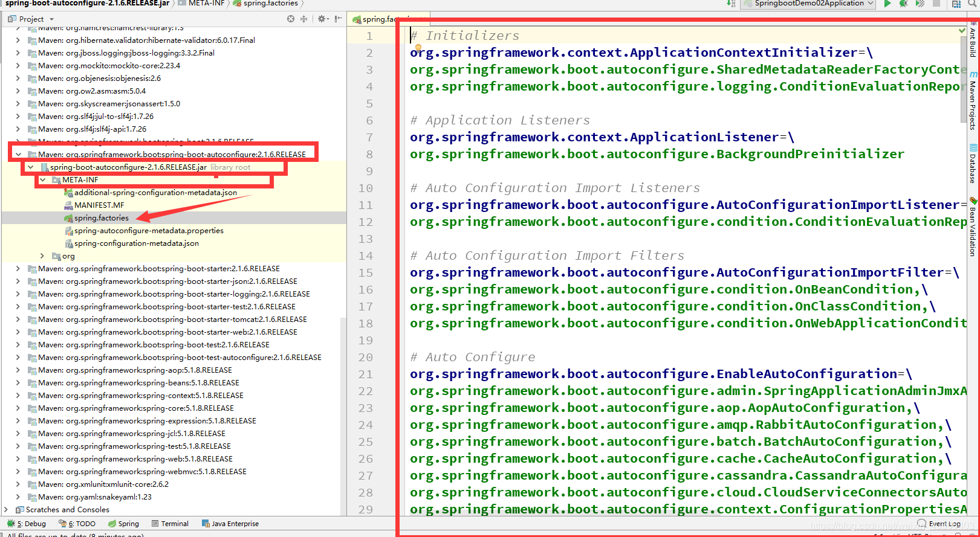Select Maven spring-aop:5.1.8.RELEASE
The width and height of the screenshot is (980, 537).
tap(135, 370)
